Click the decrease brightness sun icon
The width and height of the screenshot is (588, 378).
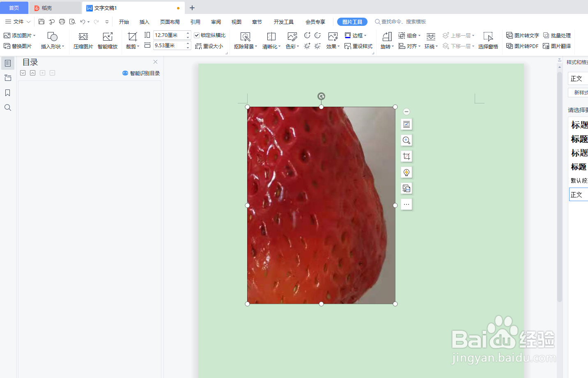tap(317, 46)
